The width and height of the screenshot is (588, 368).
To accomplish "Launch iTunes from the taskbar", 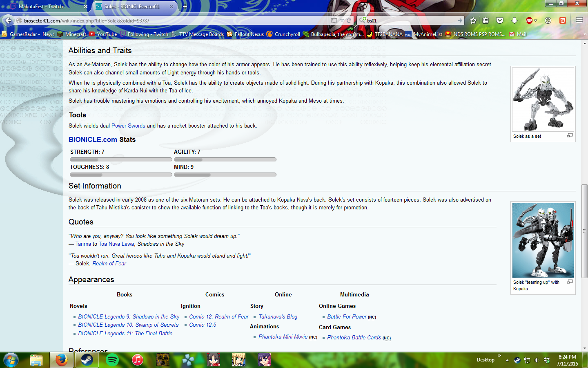I will pyautogui.click(x=138, y=360).
